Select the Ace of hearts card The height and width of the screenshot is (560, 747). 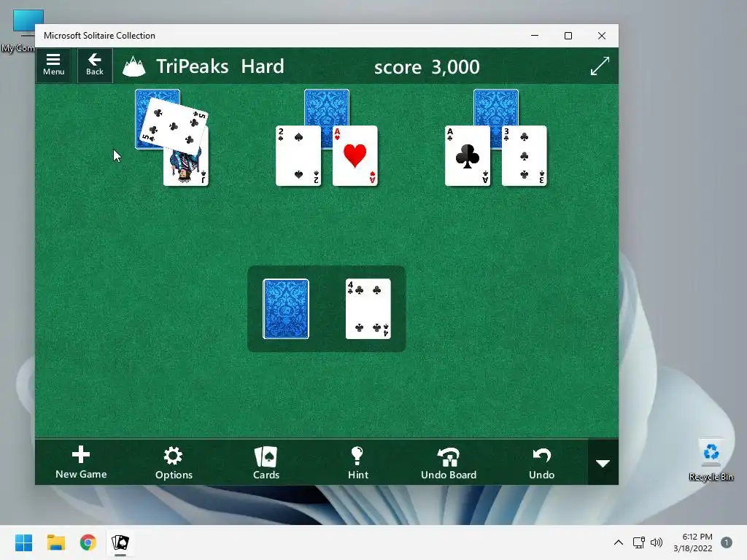click(x=355, y=156)
